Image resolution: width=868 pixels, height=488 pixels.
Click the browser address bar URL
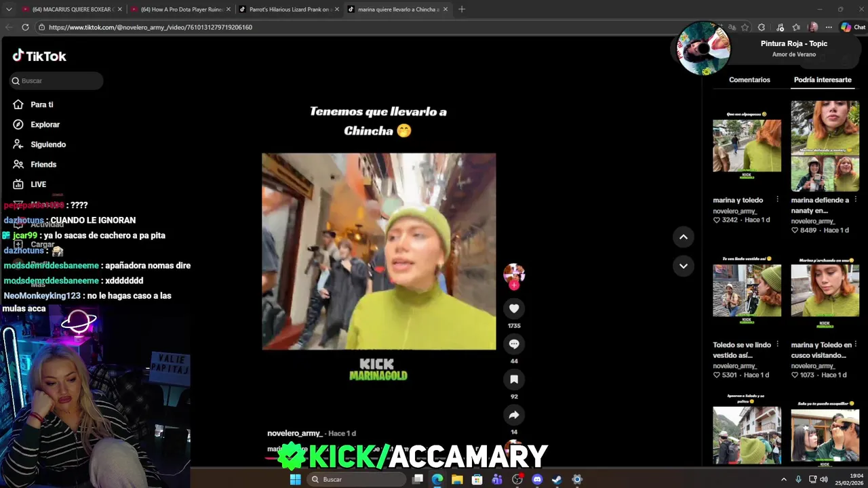pyautogui.click(x=151, y=27)
